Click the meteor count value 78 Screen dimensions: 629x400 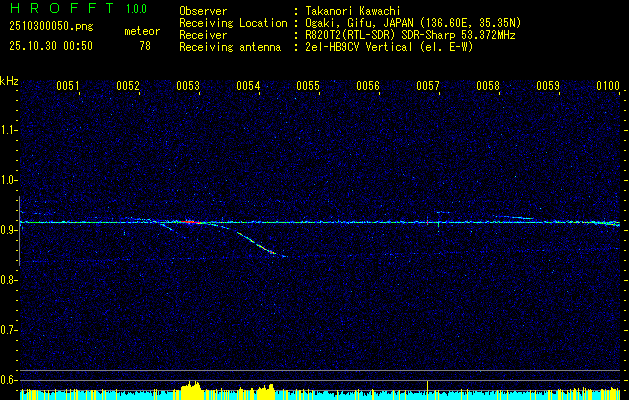[x=145, y=46]
